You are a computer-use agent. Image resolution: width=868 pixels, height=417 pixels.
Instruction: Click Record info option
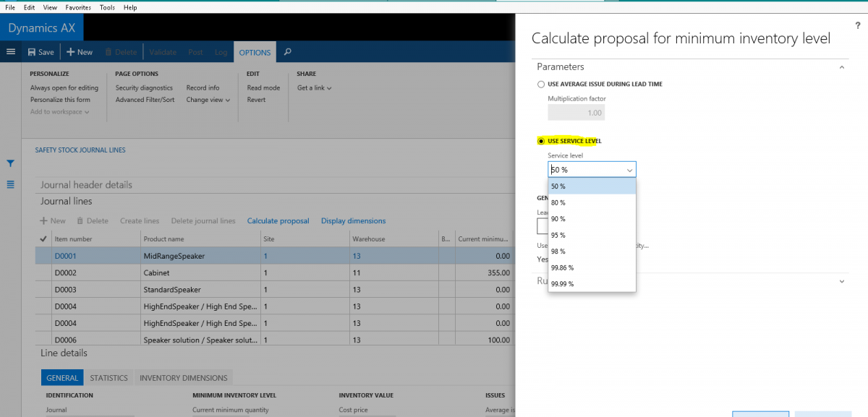203,88
